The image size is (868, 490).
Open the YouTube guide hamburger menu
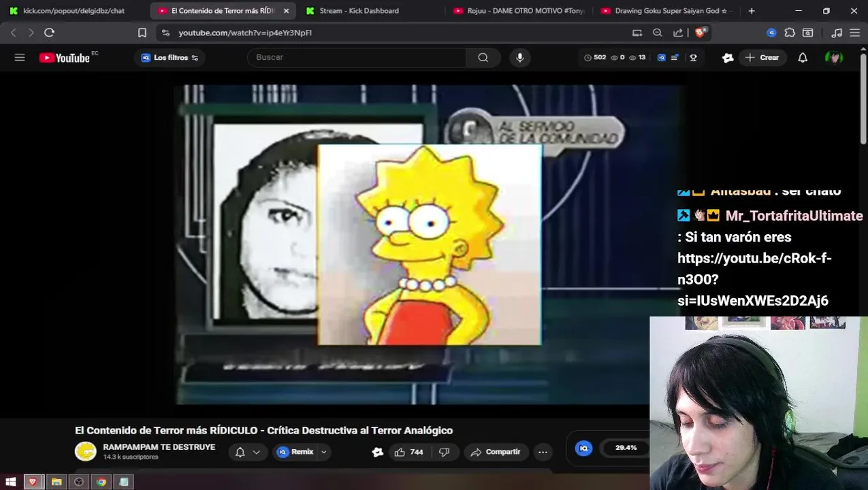[x=20, y=58]
